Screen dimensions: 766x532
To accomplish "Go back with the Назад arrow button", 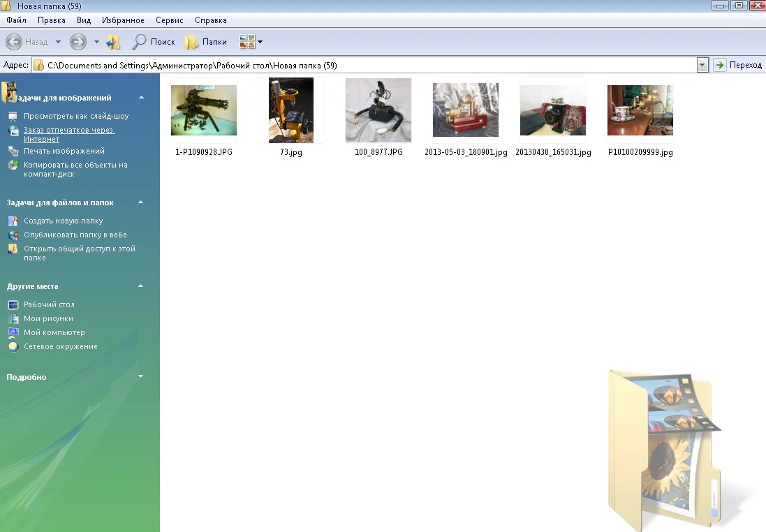I will 14,41.
